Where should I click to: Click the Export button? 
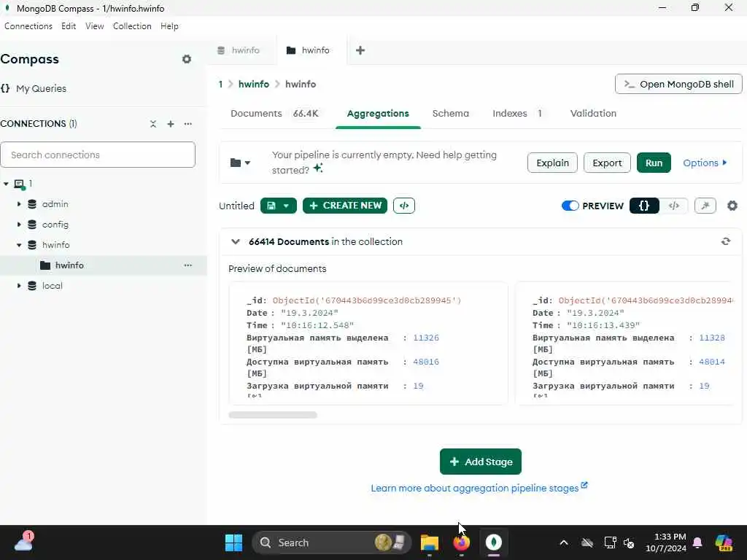(607, 163)
